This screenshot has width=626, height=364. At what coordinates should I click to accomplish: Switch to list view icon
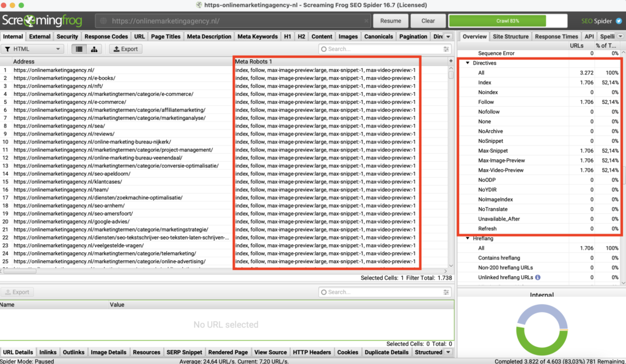click(x=79, y=49)
